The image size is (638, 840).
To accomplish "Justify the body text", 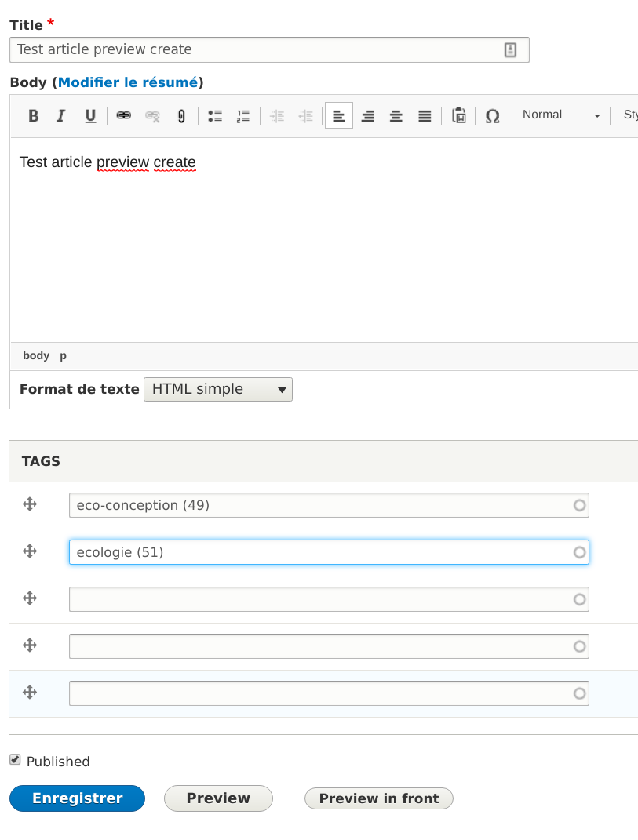I will pyautogui.click(x=424, y=115).
